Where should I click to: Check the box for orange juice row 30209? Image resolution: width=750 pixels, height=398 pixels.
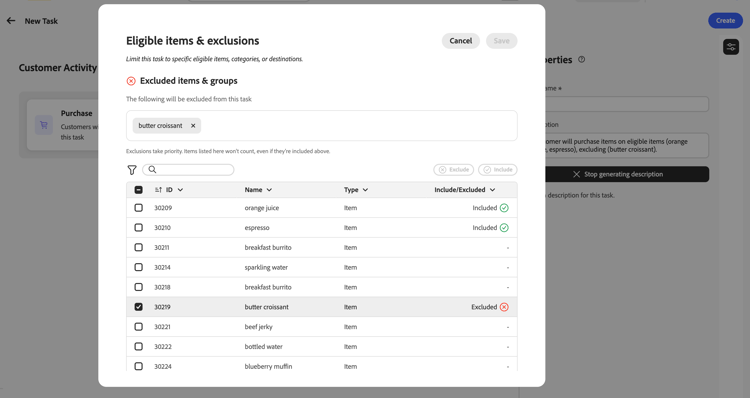(x=139, y=208)
